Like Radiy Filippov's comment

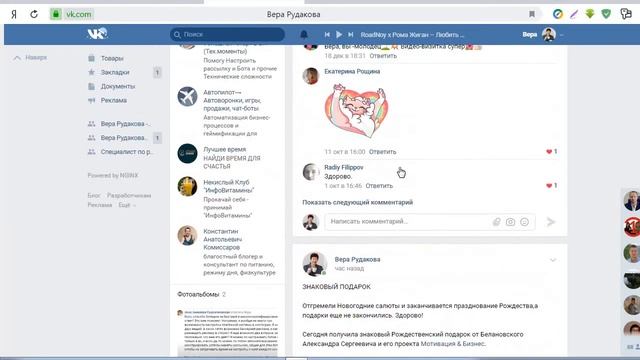pos(551,185)
